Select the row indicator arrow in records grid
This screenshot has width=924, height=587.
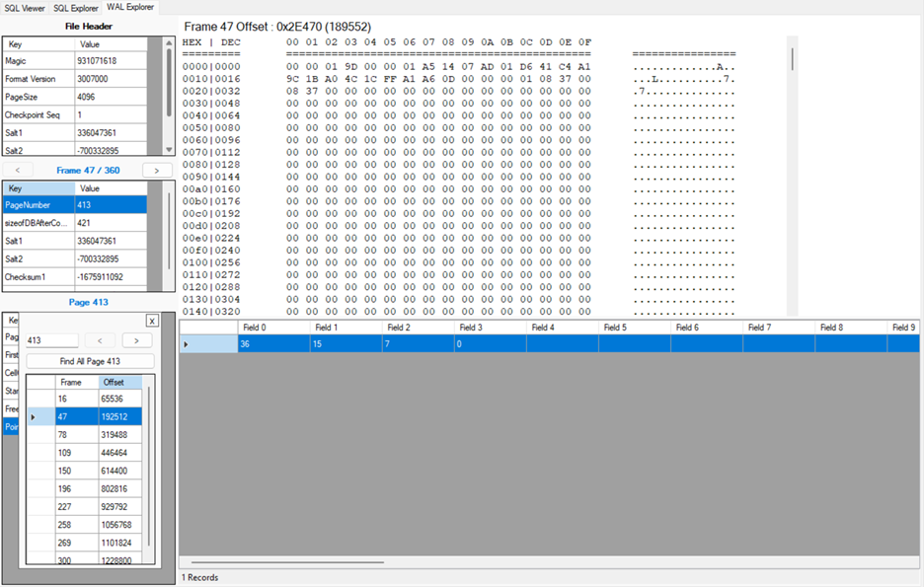187,344
